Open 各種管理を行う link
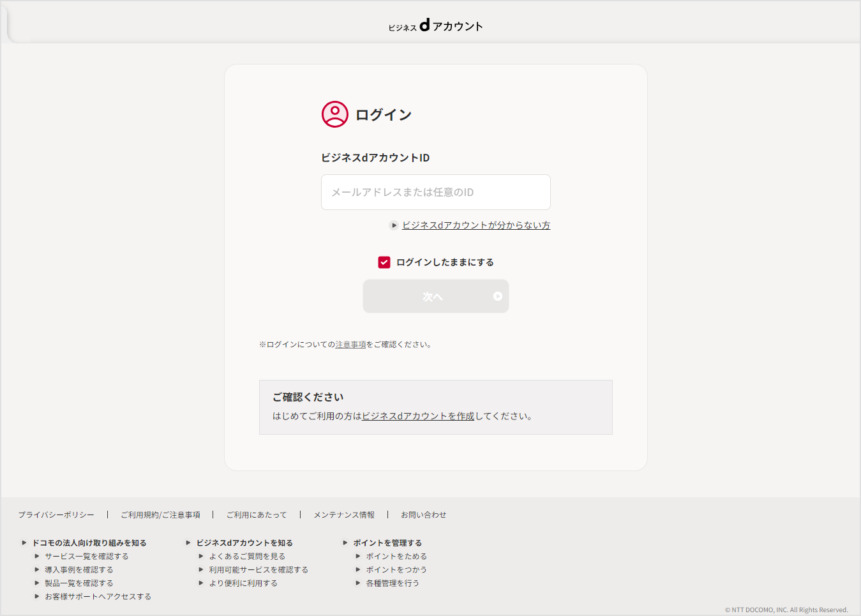 click(x=393, y=583)
